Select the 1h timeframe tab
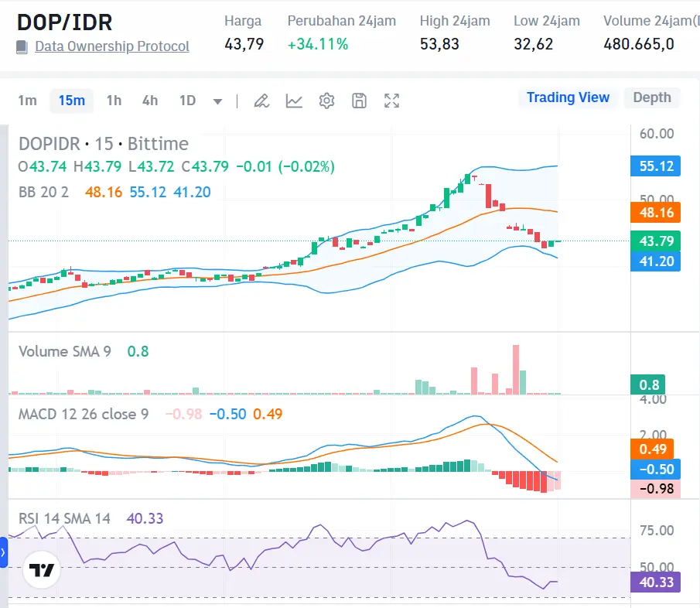The image size is (700, 608). [x=114, y=101]
